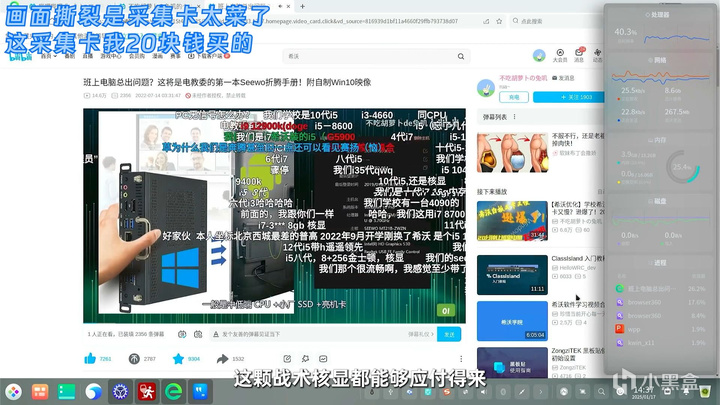Toggle the danmaku display switch icon

pos(182,334)
